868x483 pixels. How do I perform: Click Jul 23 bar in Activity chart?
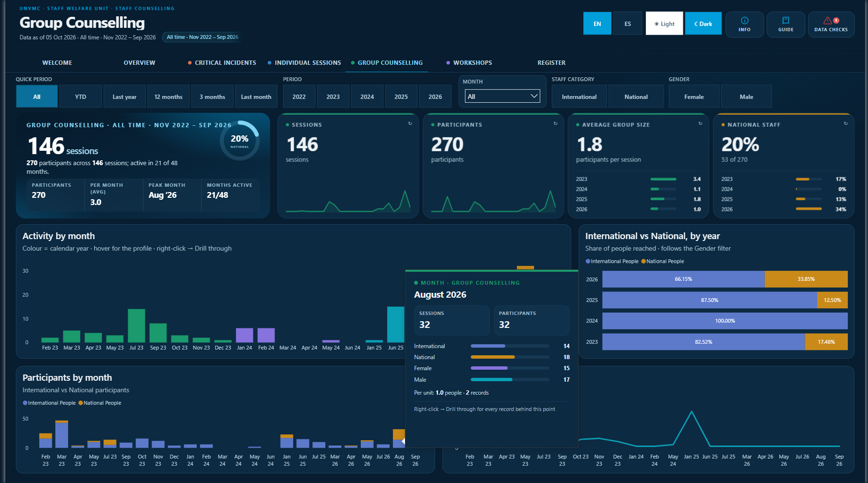click(136, 326)
